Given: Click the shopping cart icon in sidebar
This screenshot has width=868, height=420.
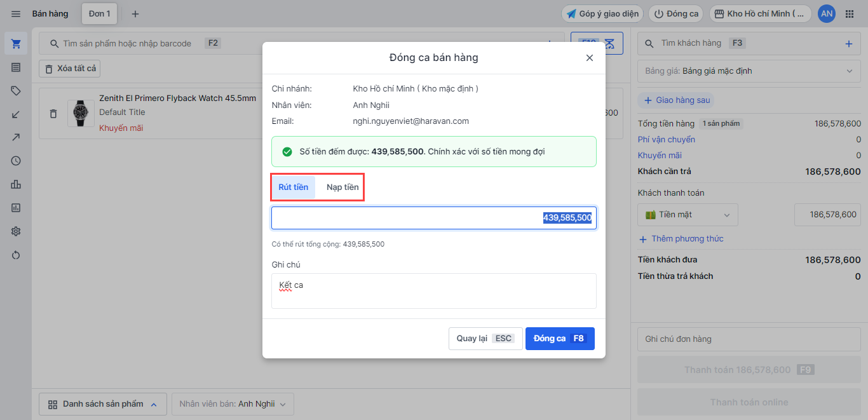Looking at the screenshot, I should [16, 44].
